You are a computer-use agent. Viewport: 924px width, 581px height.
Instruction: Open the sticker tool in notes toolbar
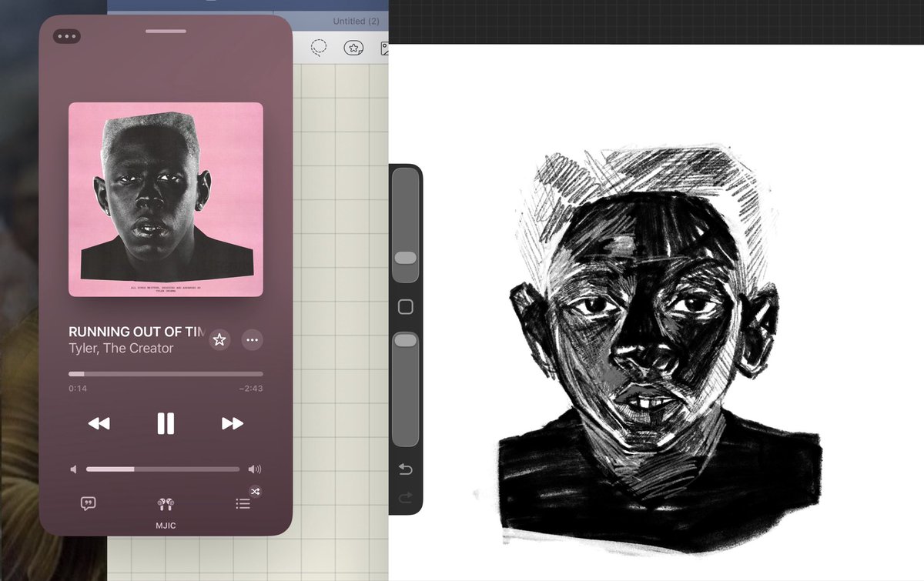click(x=353, y=48)
